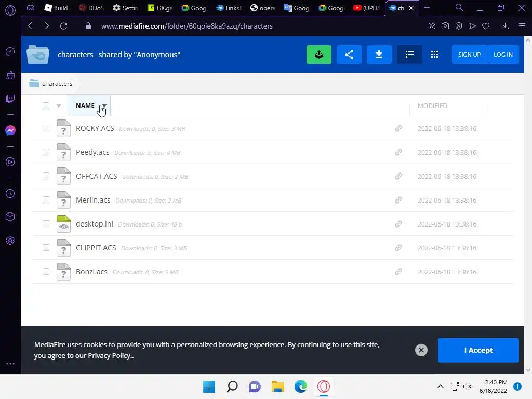Image resolution: width=532 pixels, height=399 pixels.
Task: Open the Player sidebar icon
Action: point(10,162)
